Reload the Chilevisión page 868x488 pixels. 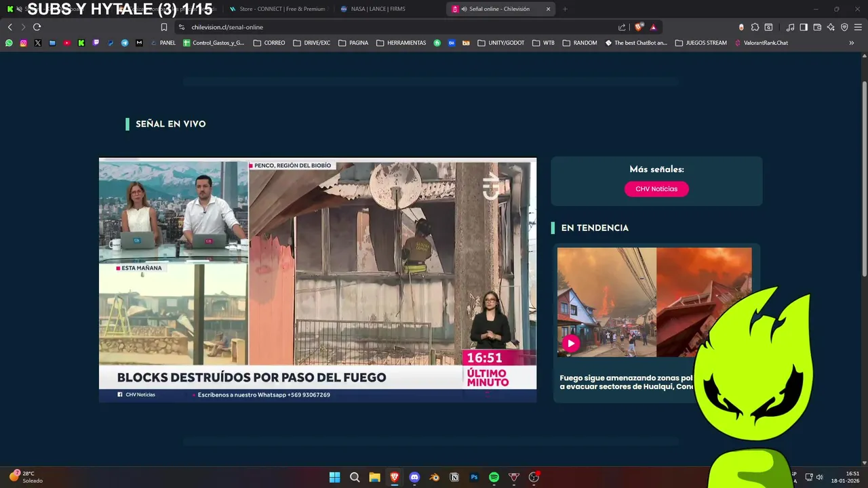(x=37, y=27)
